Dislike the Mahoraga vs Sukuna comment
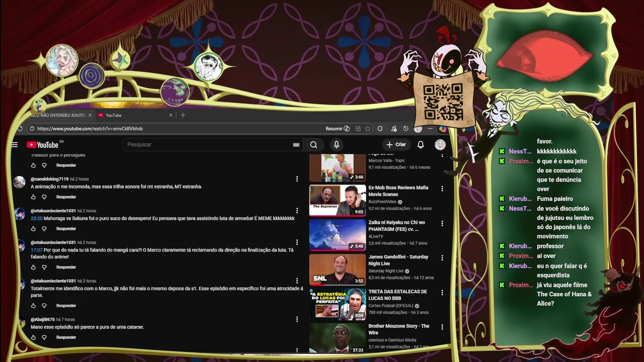The height and width of the screenshot is (362, 644). pyautogui.click(x=44, y=229)
